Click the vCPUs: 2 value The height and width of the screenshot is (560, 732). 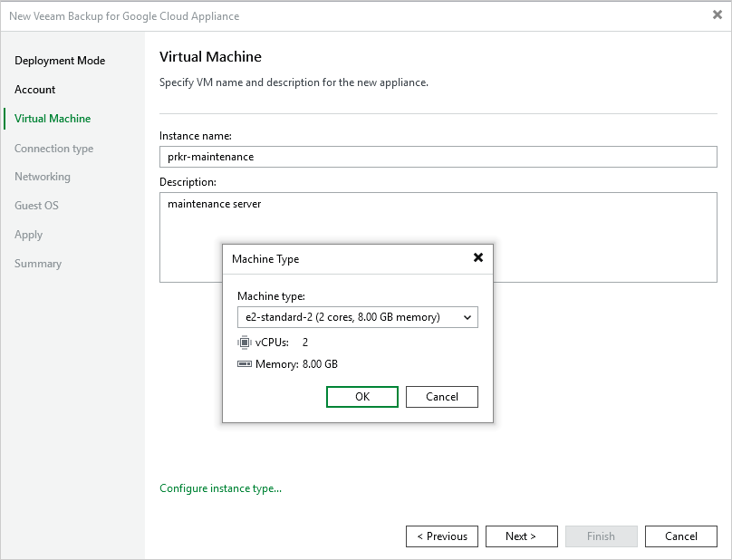[x=304, y=343]
